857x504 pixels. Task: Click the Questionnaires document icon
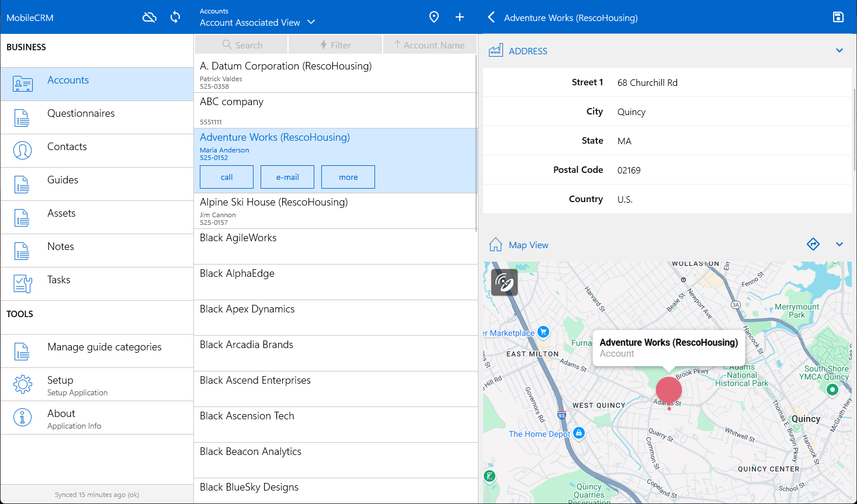click(22, 118)
